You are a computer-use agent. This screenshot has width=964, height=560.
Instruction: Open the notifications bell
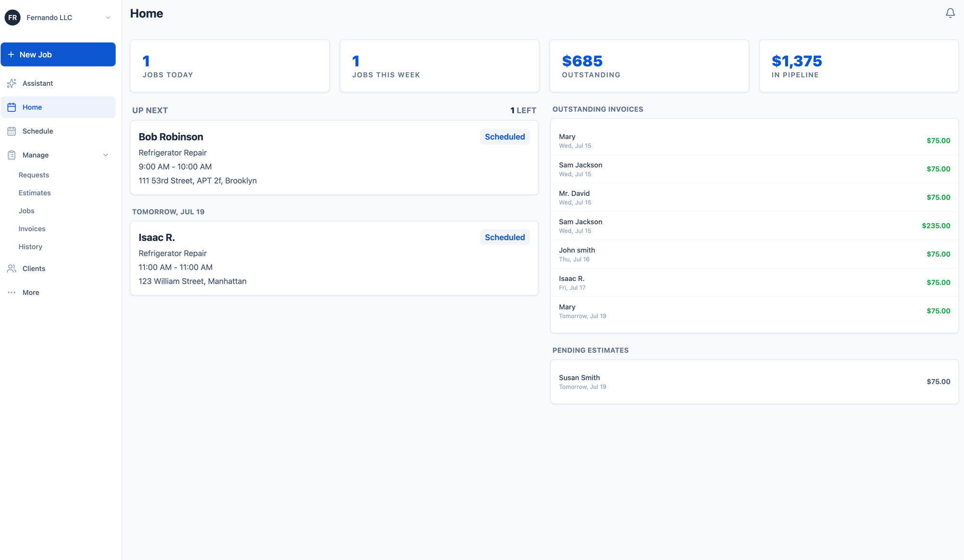click(x=950, y=13)
